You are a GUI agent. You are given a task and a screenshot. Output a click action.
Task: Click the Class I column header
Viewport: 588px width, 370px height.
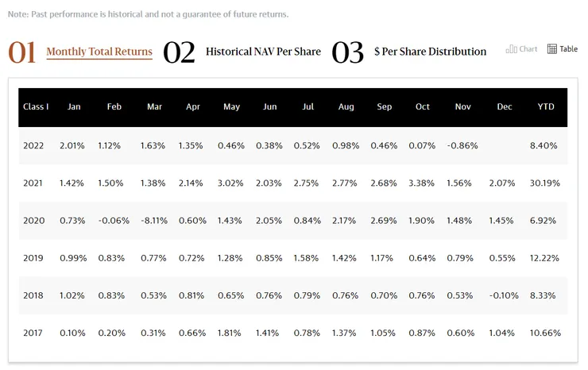tap(36, 106)
